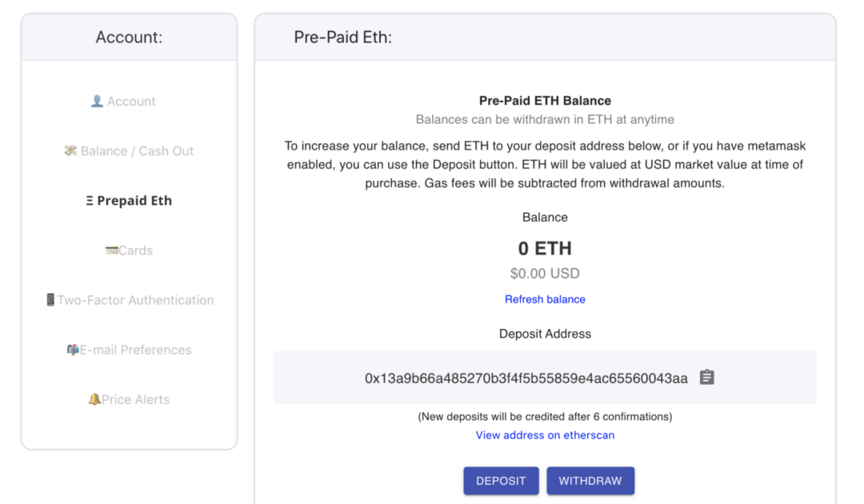Open the Account settings section
This screenshot has height=504, width=864.
coord(131,102)
